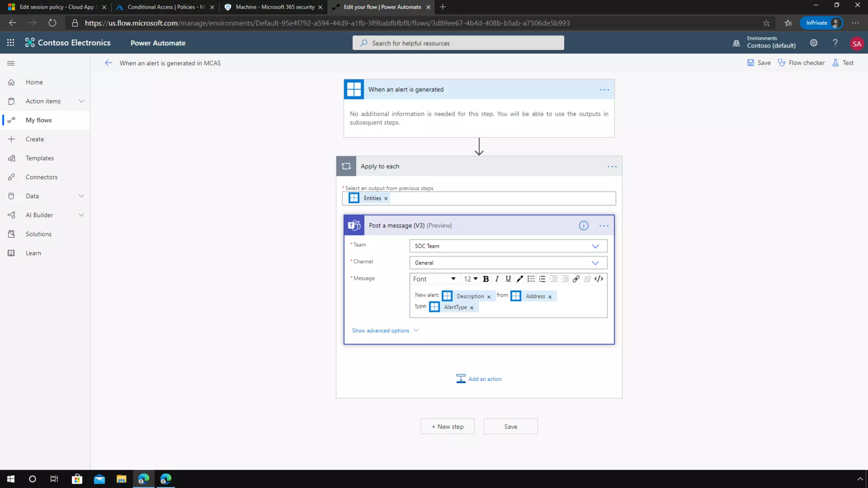Click Save in the top command bar

[759, 63]
